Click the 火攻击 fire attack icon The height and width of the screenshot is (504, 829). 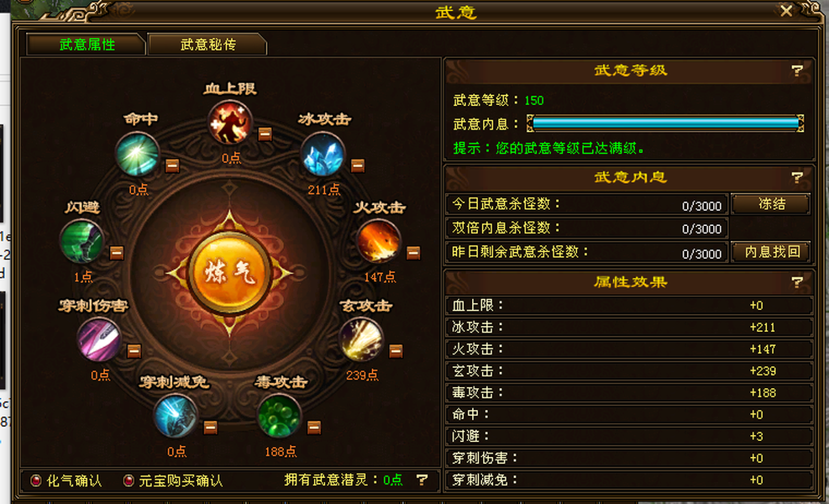pyautogui.click(x=378, y=242)
